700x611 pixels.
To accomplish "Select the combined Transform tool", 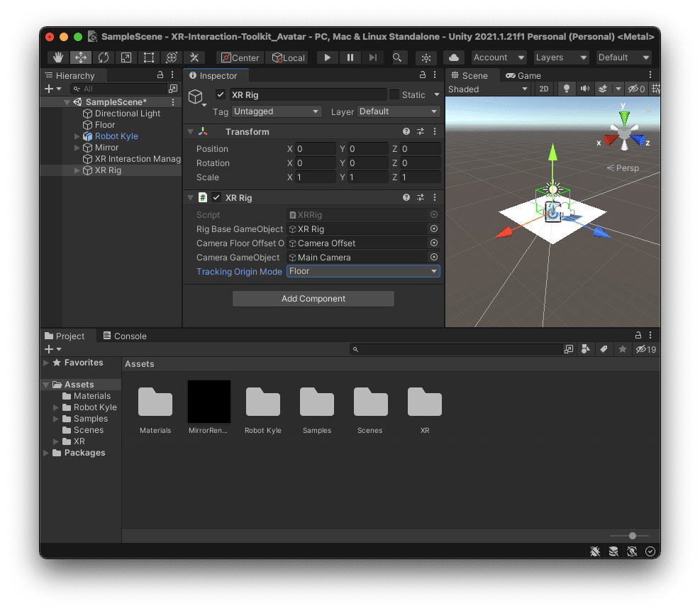I will 172,57.
